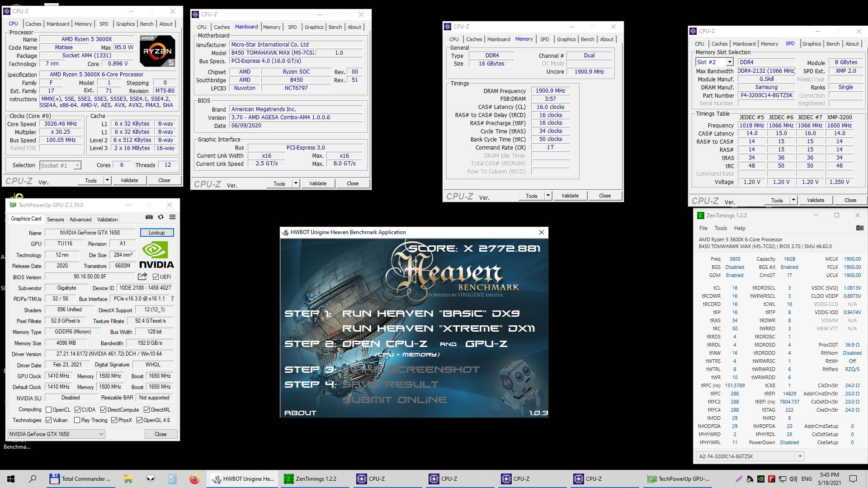Open Calculator from the taskbar
868x488 pixels.
172,479
